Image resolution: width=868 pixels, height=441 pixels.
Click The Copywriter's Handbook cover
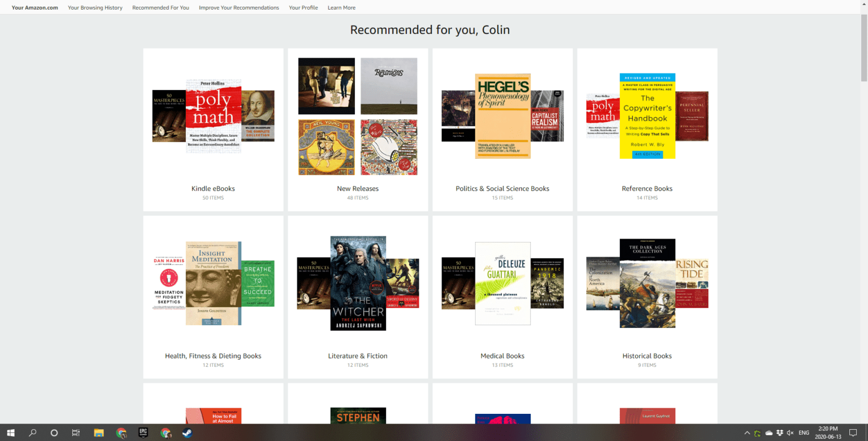[x=647, y=116]
